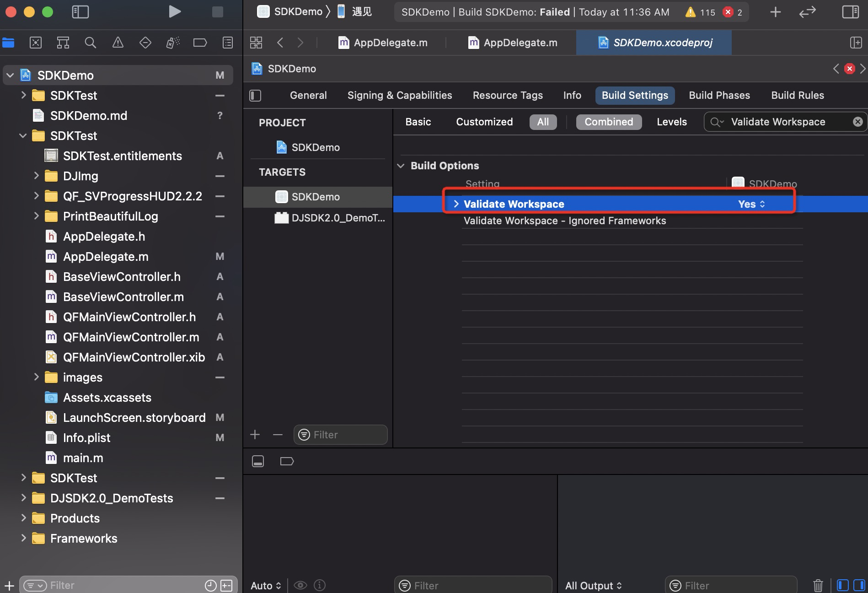The width and height of the screenshot is (868, 593).
Task: Switch to the Resource Tags tab
Action: [x=508, y=95]
